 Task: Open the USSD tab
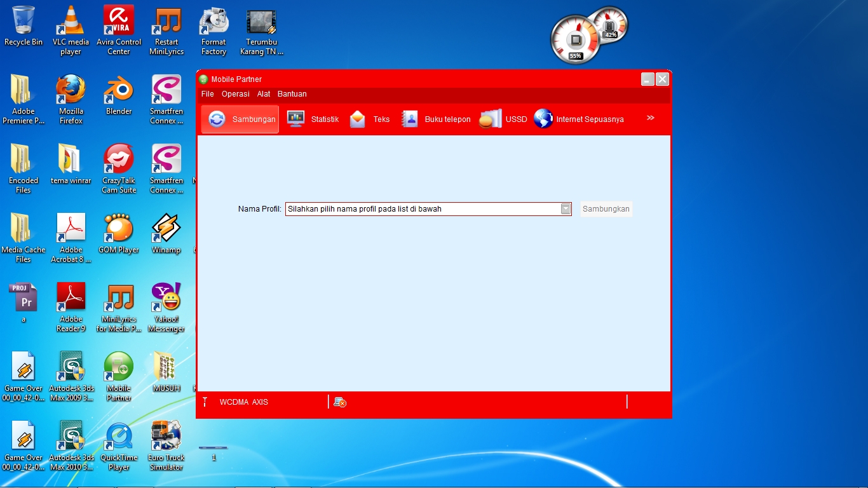[503, 119]
